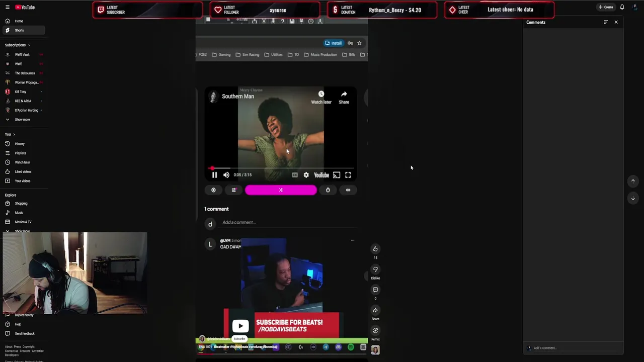Open Home in the sidebar
The width and height of the screenshot is (644, 362).
[x=23, y=21]
